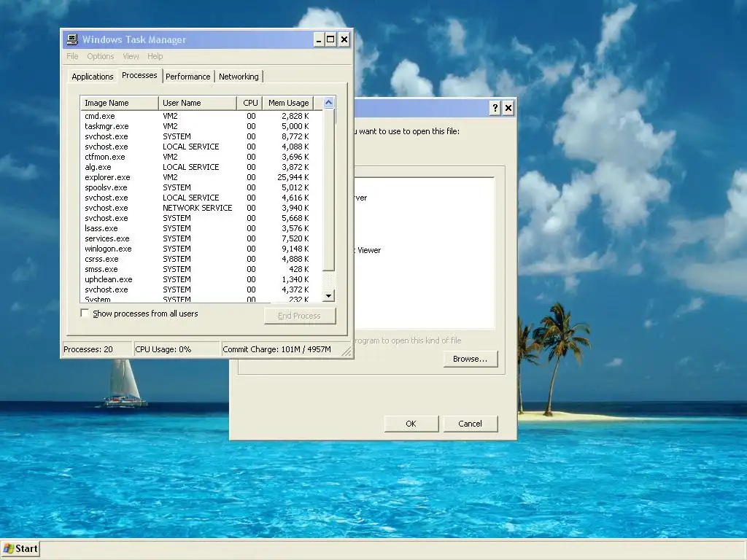Click the 8,772 K memory value
This screenshot has height=560, width=747.
[295, 136]
